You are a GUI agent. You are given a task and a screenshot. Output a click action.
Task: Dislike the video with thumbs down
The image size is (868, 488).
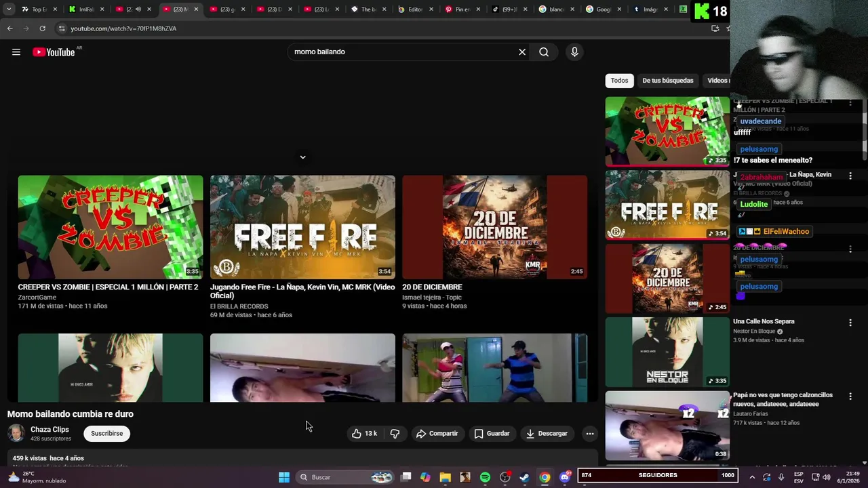click(x=395, y=434)
